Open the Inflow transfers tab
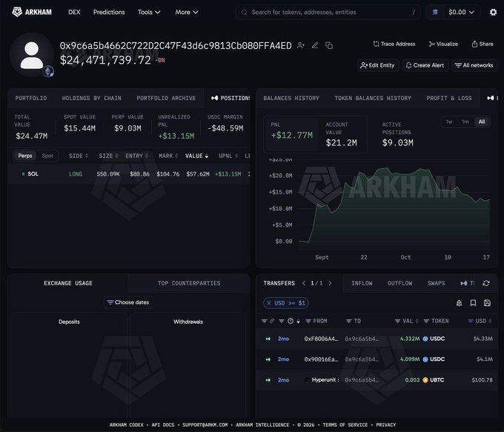 coord(362,283)
